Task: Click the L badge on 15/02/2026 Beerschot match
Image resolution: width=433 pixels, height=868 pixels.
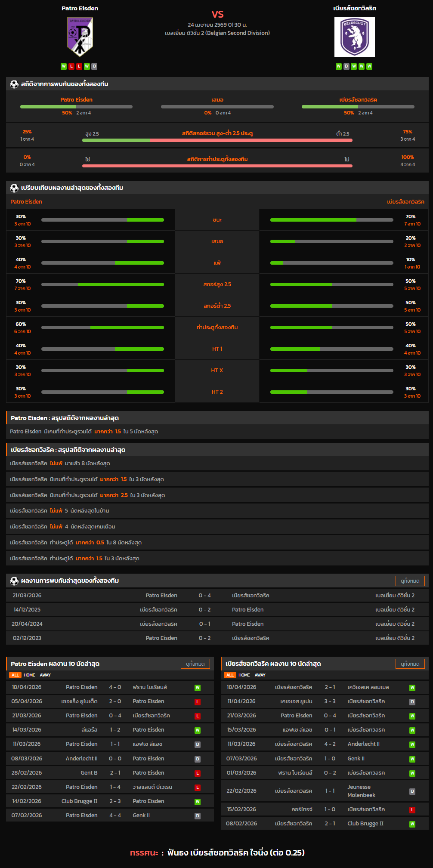Action: [x=412, y=810]
